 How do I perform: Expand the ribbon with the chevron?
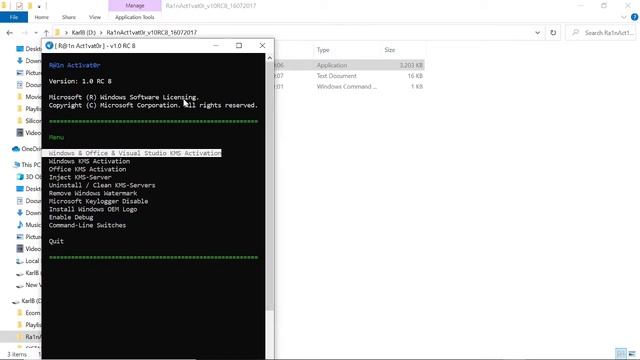(624, 17)
